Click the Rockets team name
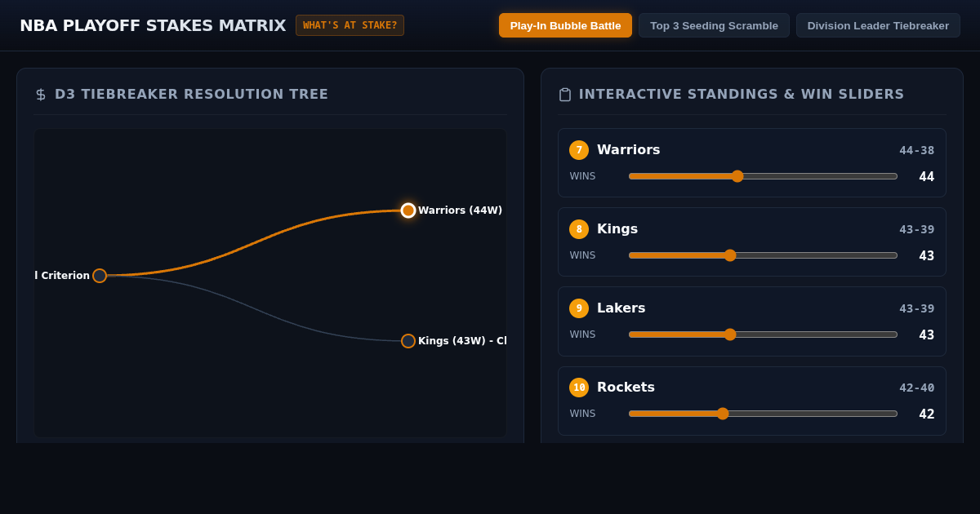Image resolution: width=980 pixels, height=514 pixels. tap(626, 388)
